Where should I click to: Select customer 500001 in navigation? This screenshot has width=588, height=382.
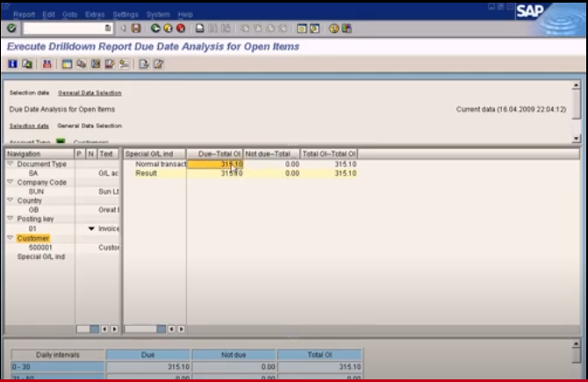40,248
